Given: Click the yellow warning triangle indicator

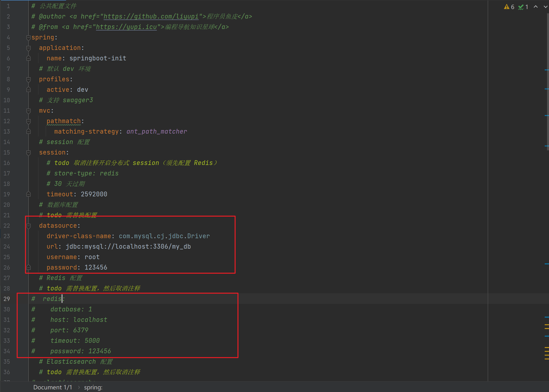Looking at the screenshot, I should coord(506,7).
